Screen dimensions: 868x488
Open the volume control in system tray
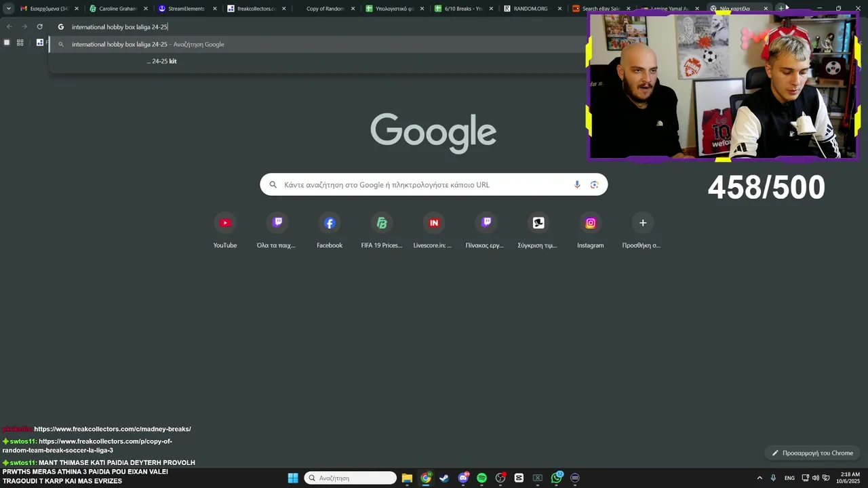tap(816, 478)
